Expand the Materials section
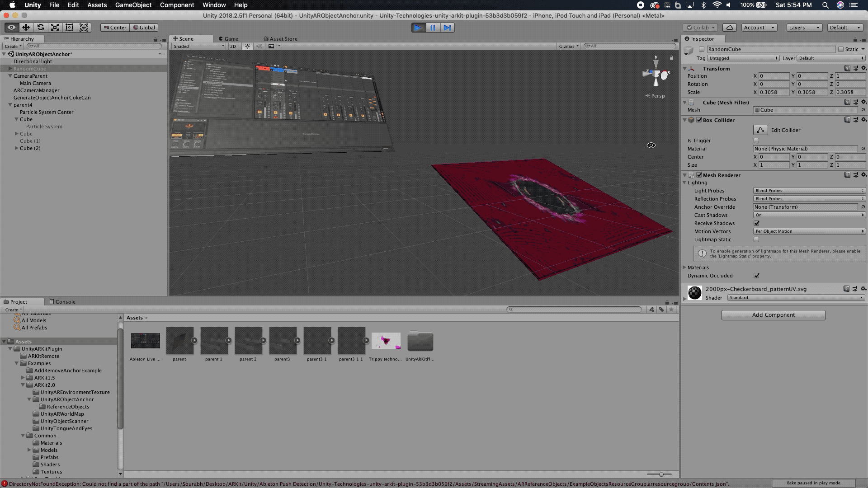 tap(684, 267)
